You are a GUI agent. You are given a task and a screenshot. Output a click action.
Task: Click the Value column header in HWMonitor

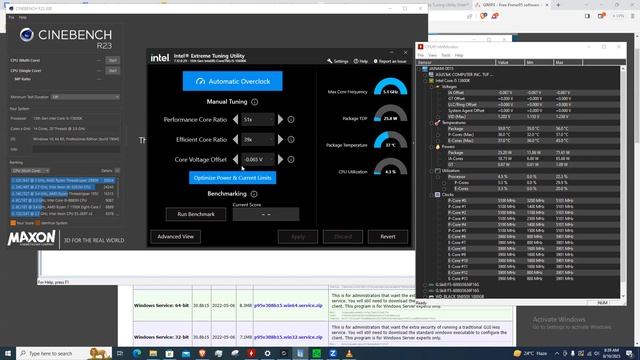[x=510, y=62]
